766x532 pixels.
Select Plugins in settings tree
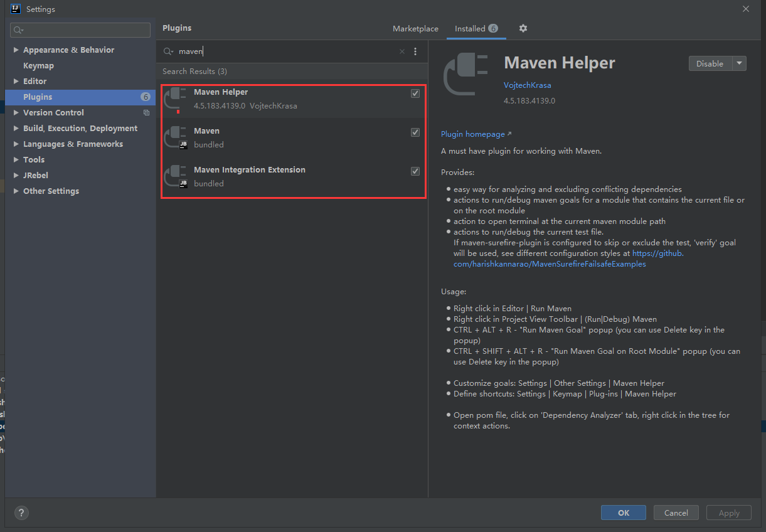pos(80,97)
